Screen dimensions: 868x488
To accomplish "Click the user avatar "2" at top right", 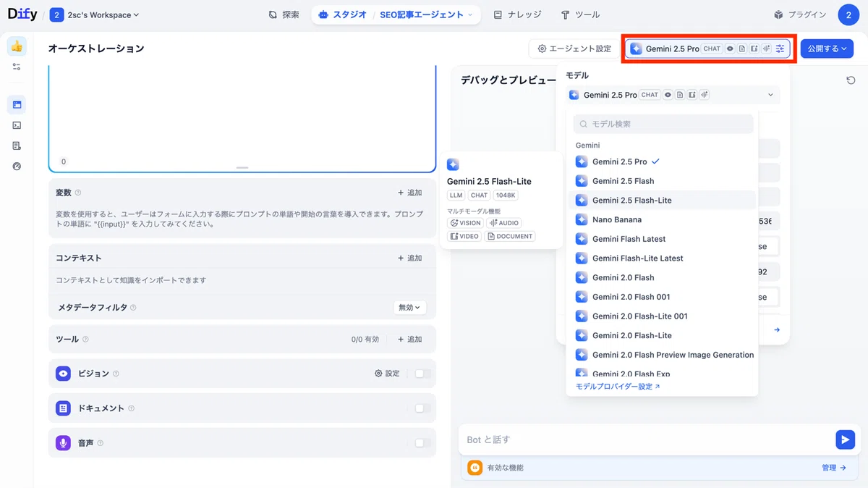I will click(848, 14).
